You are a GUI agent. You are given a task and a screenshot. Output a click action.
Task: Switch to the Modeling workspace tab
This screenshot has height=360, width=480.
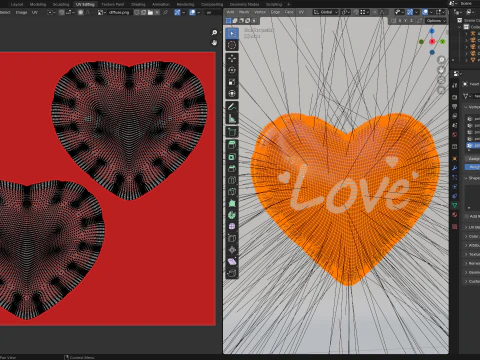coord(38,4)
